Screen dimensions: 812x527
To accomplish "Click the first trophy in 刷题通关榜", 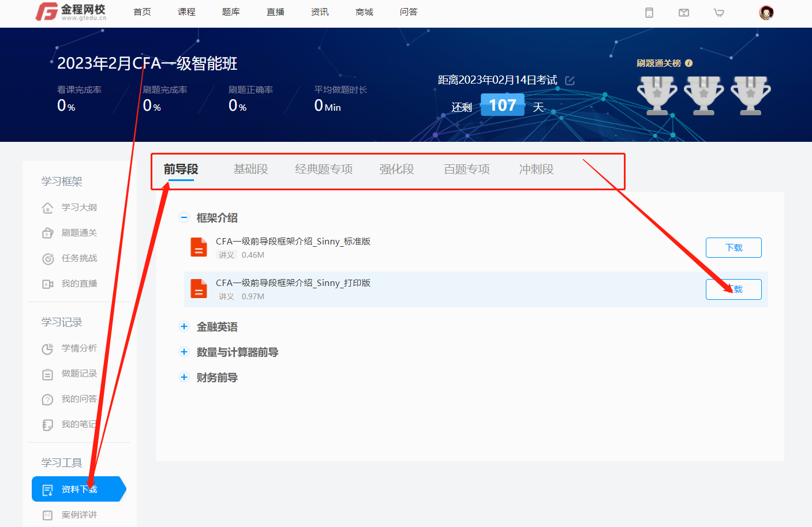I will 657,96.
